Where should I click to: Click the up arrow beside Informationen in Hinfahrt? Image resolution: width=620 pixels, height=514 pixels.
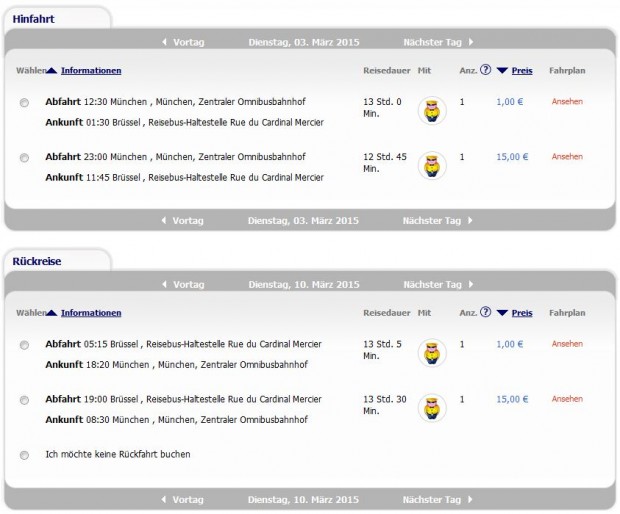click(x=51, y=71)
